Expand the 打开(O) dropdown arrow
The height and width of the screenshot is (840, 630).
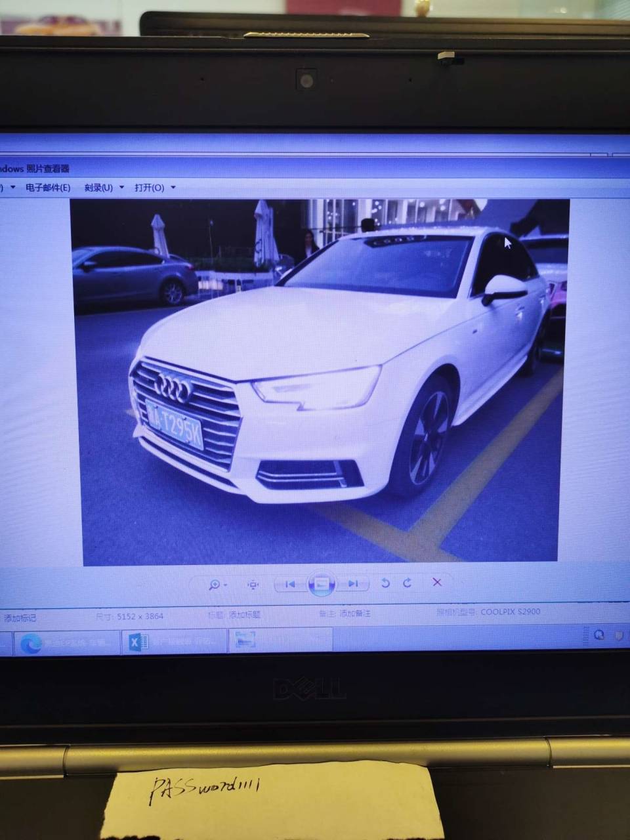coord(173,188)
